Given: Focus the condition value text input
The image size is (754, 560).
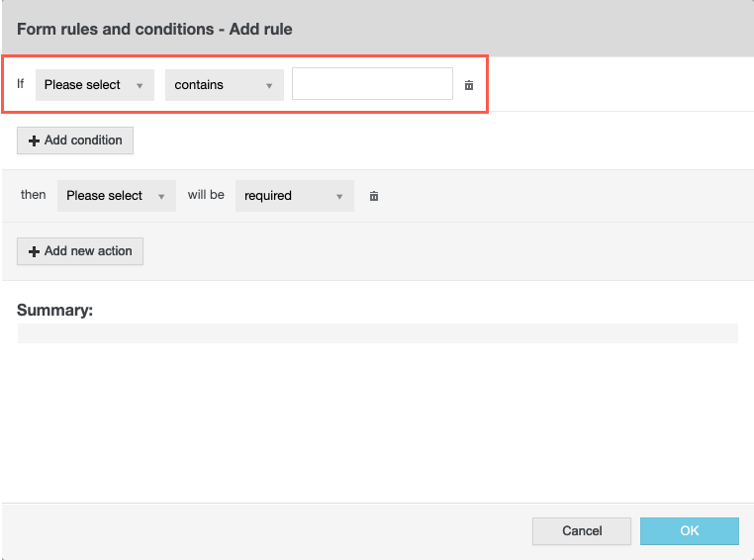Looking at the screenshot, I should 372,84.
